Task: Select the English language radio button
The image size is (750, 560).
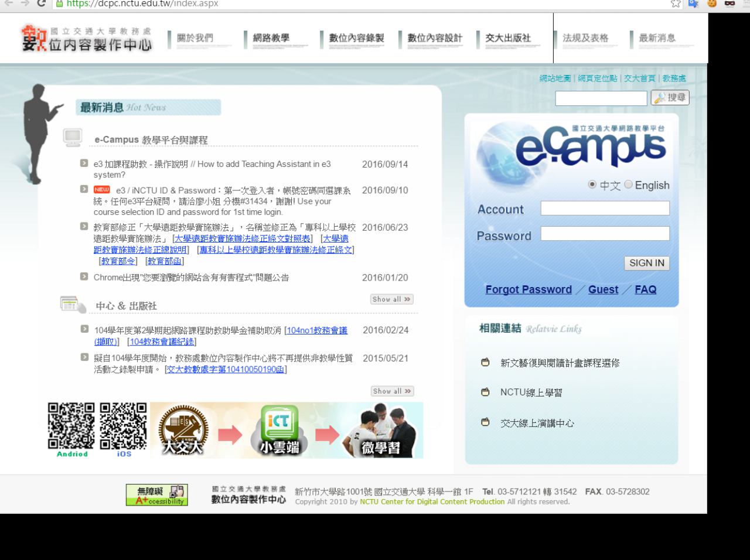Action: click(628, 185)
